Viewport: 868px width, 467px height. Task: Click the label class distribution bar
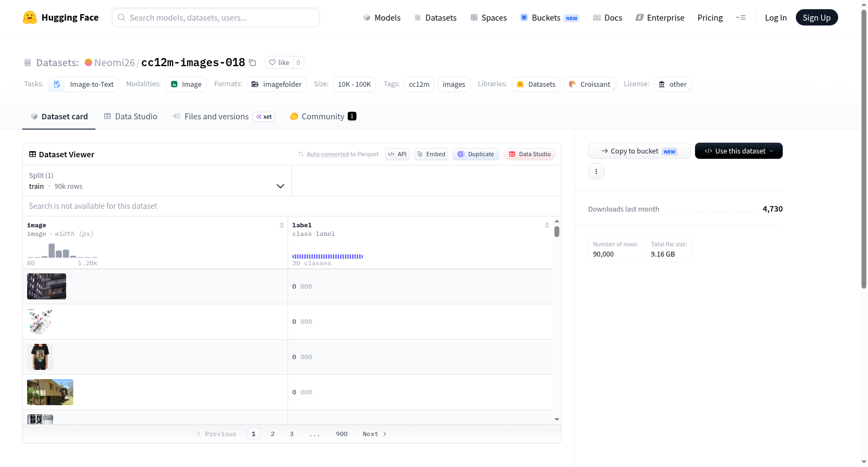coord(328,256)
